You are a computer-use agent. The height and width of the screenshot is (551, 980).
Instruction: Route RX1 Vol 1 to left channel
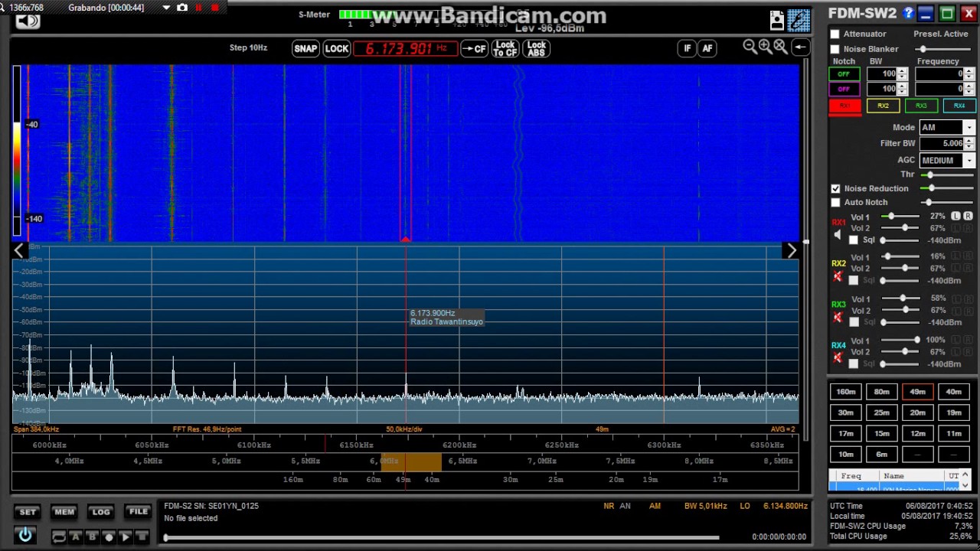pyautogui.click(x=955, y=217)
